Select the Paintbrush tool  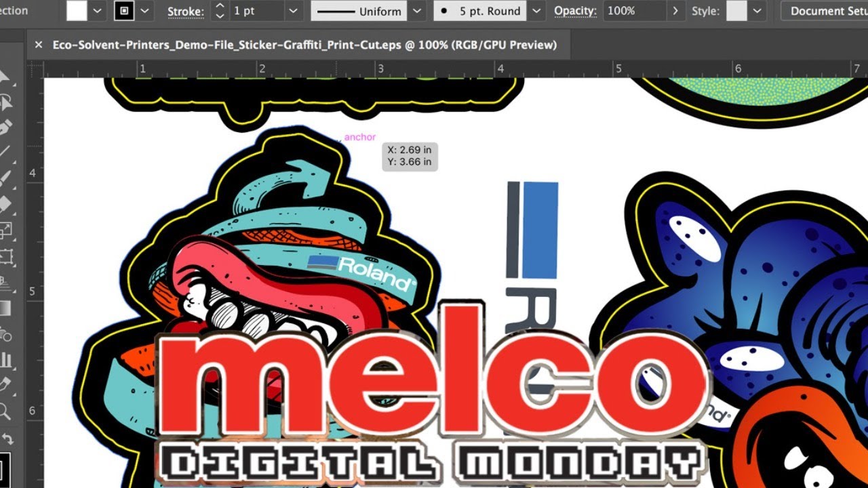pyautogui.click(x=5, y=179)
